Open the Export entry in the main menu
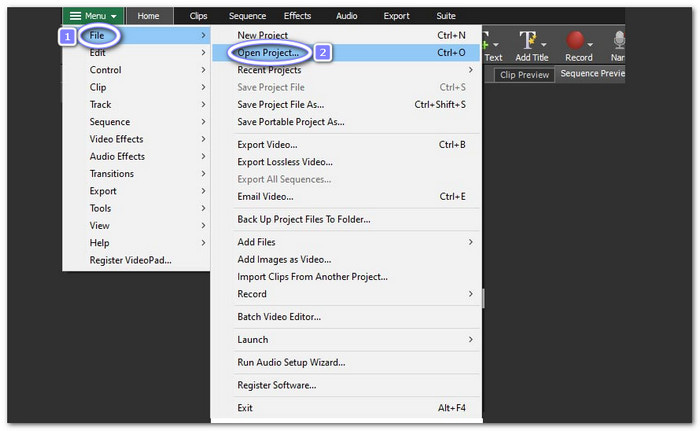The height and width of the screenshot is (431, 700). pyautogui.click(x=136, y=191)
